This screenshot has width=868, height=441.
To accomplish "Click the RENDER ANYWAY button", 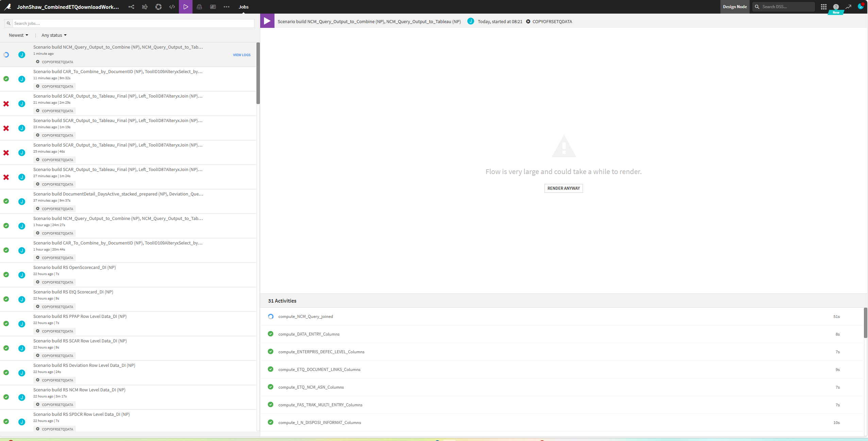I will [564, 188].
